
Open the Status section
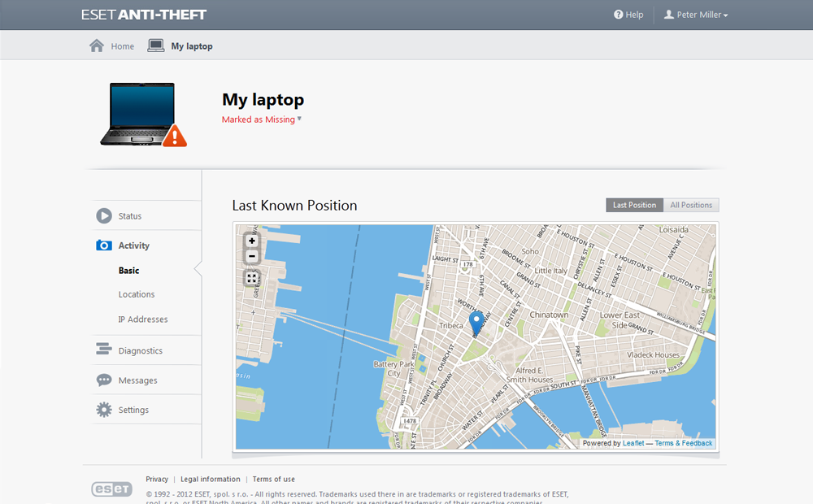129,216
